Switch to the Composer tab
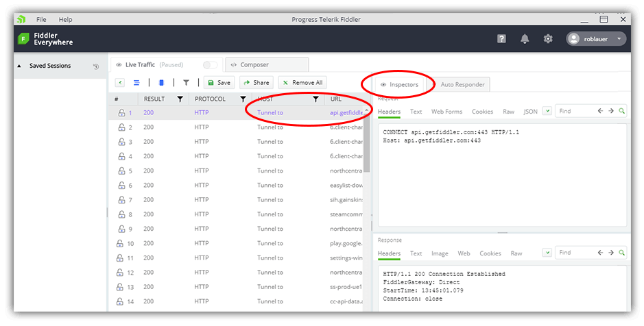 coord(267,65)
